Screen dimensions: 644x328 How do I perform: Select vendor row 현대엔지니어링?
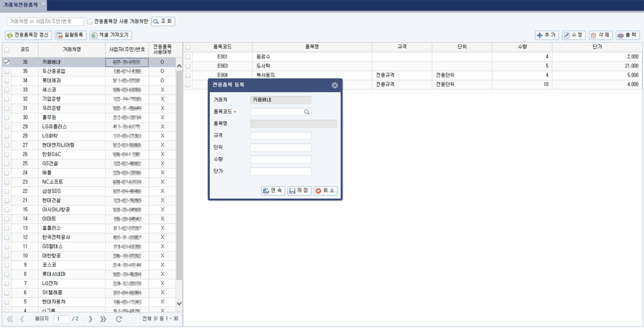[x=90, y=145]
